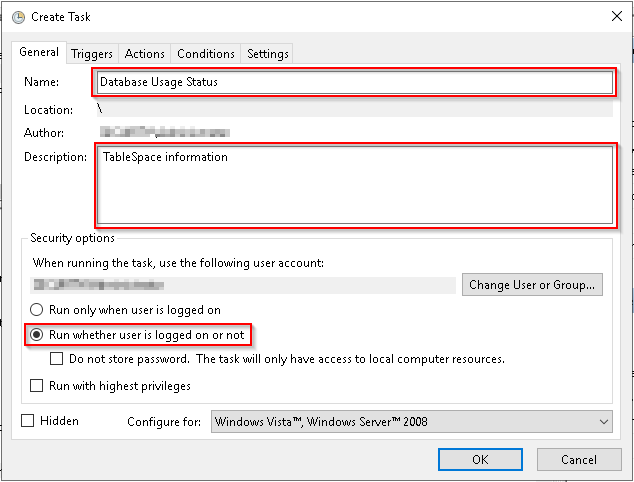
Task: Toggle the Hidden checkbox
Action: tap(28, 421)
